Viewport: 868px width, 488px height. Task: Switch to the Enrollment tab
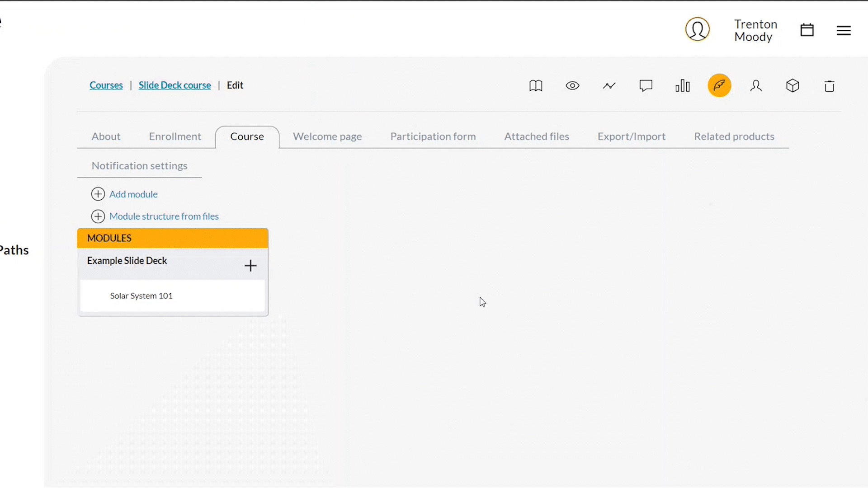[x=175, y=136]
